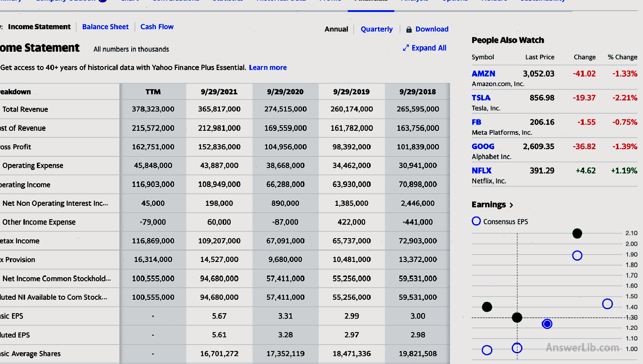Screen dimensions: 643x364
Task: Open the NFLX ticker link
Action: click(x=482, y=171)
